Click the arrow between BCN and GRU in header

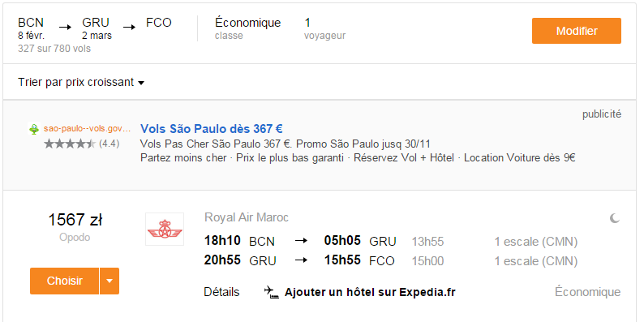[65, 28]
